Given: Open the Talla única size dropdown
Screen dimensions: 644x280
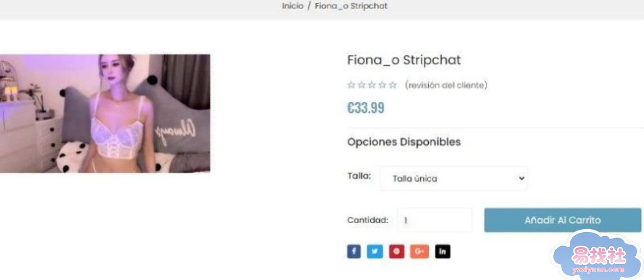Looking at the screenshot, I should point(453,178).
